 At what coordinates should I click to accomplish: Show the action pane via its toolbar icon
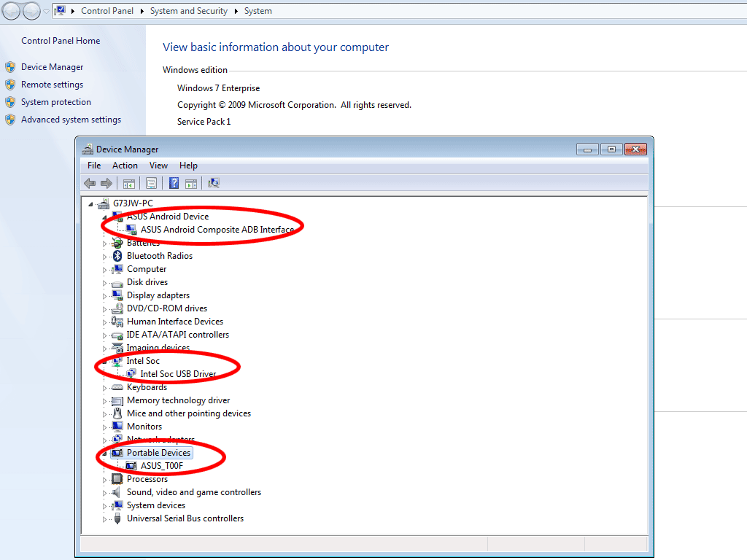pos(190,183)
